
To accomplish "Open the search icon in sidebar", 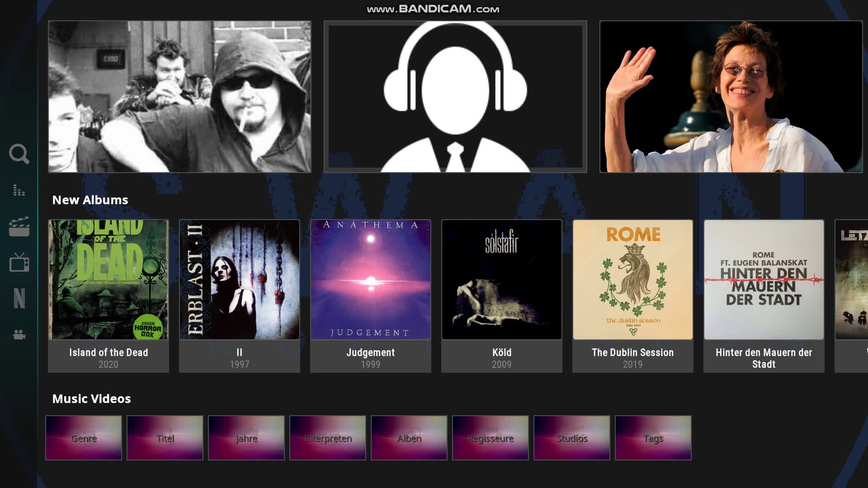I will (19, 154).
